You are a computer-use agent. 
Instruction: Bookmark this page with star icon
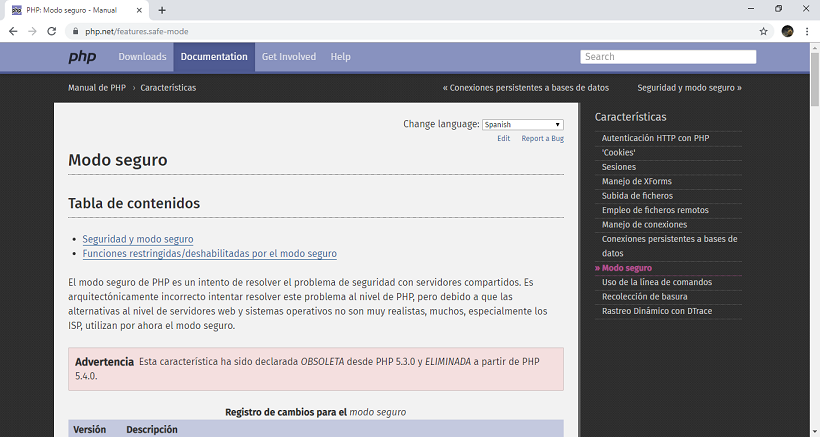coord(764,31)
